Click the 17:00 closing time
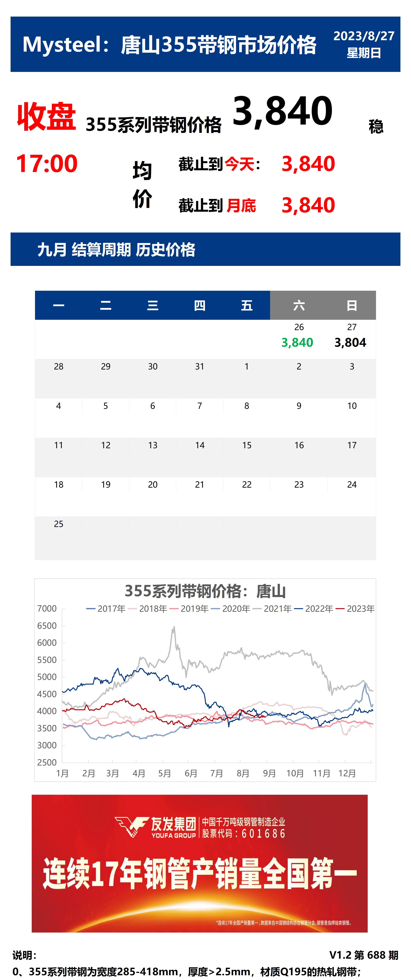411x980 pixels. [47, 164]
